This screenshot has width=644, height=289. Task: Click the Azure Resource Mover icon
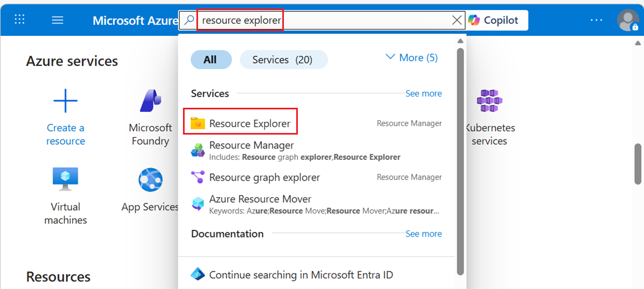coord(197,204)
